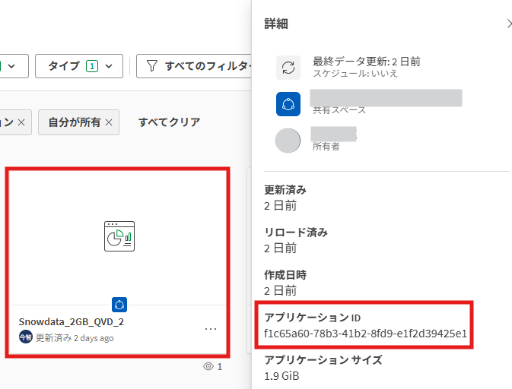This screenshot has width=512, height=389.
Task: Click 最終データ更新: 2 日前 text
Action: [366, 61]
